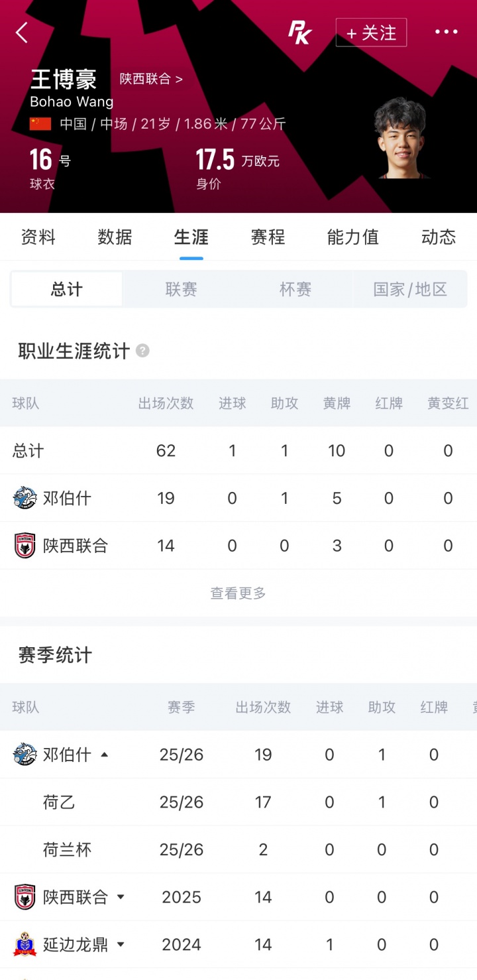This screenshot has height=980, width=477.
Task: Tap the 陕西联合 club logo in career stats
Action: (25, 546)
